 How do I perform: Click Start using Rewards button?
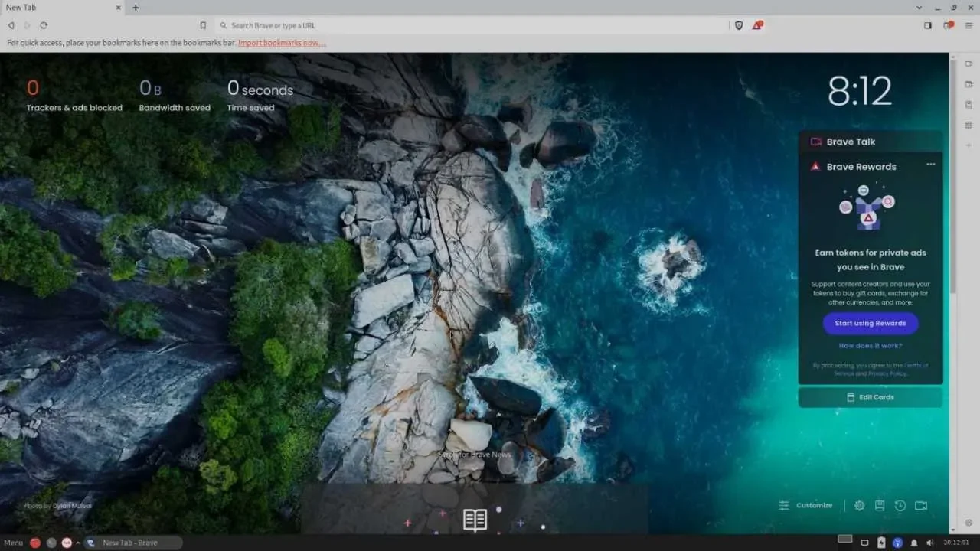tap(871, 323)
